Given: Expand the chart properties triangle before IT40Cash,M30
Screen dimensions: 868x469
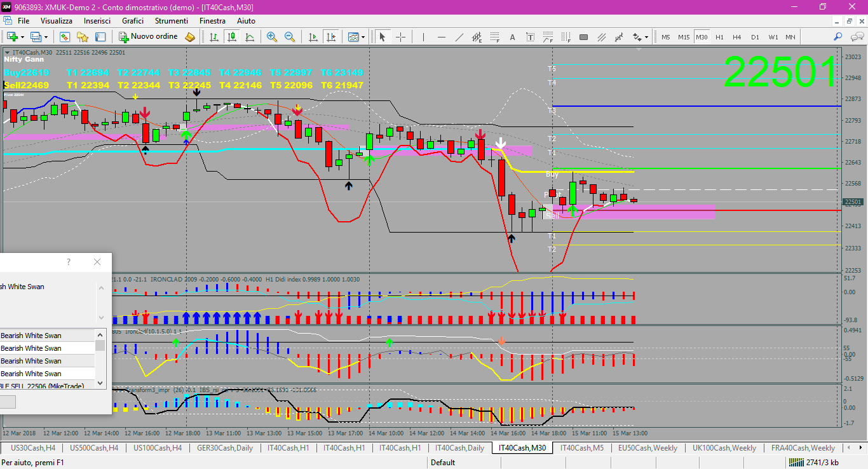Looking at the screenshot, I should 7,53.
